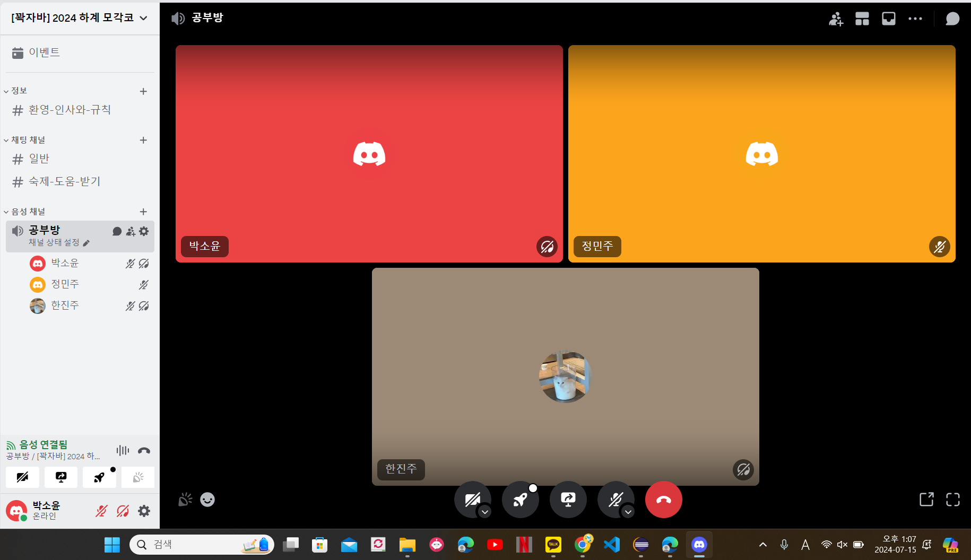Open the server name dropdown menu
Screen dimensions: 971x560
[80, 18]
